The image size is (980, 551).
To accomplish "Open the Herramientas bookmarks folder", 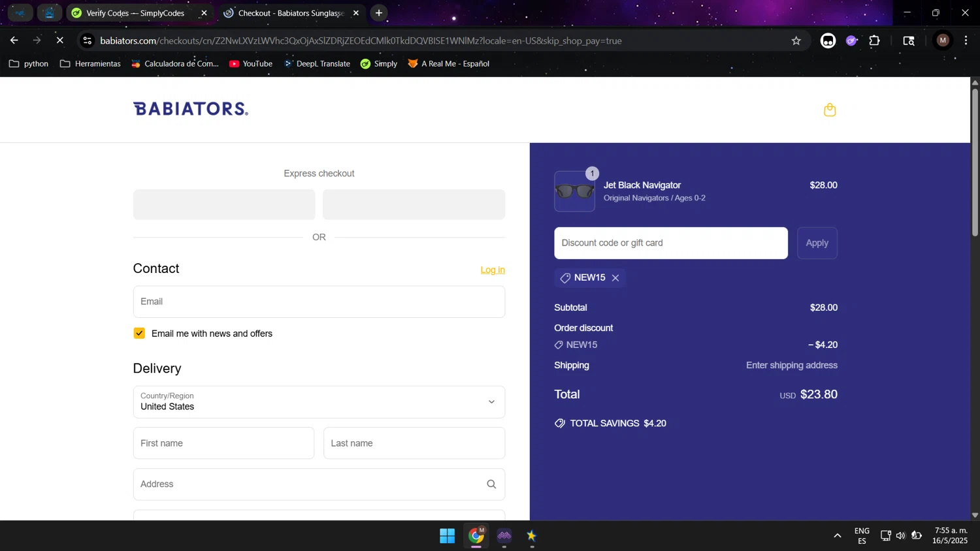I will [90, 63].
